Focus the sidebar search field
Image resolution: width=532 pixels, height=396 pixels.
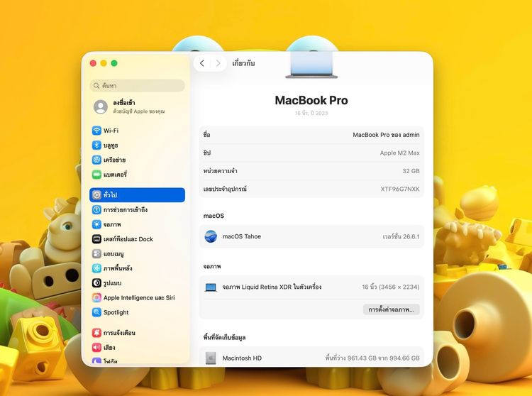(138, 85)
